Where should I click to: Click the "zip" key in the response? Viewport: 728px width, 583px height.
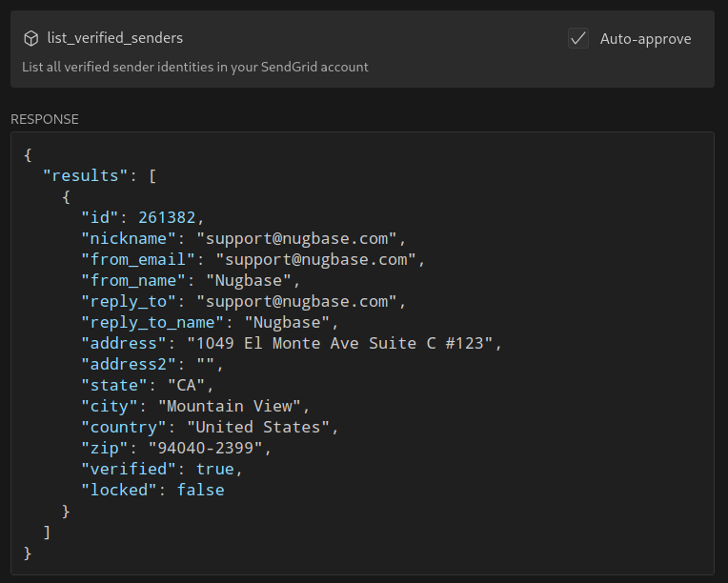(x=104, y=448)
